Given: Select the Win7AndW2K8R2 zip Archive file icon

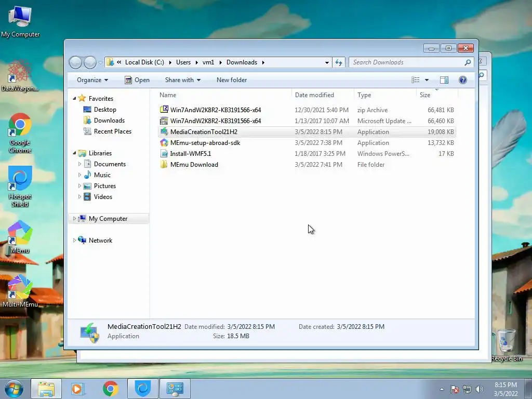Looking at the screenshot, I should pos(164,110).
